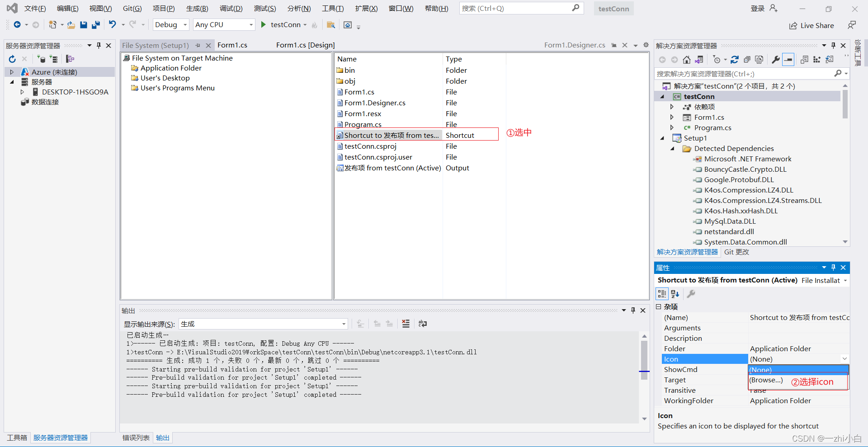The image size is (868, 447).
Task: Collapse the 杂项 property category
Action: click(659, 307)
